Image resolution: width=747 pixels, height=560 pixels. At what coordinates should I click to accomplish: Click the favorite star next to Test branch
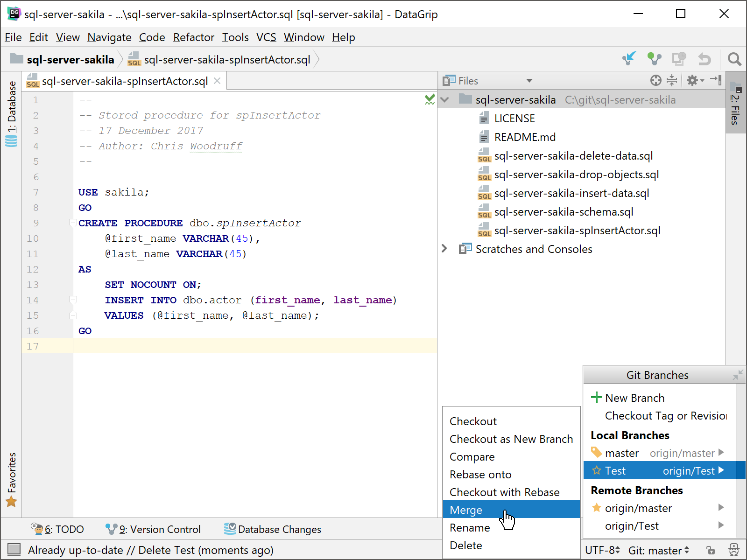click(x=596, y=470)
